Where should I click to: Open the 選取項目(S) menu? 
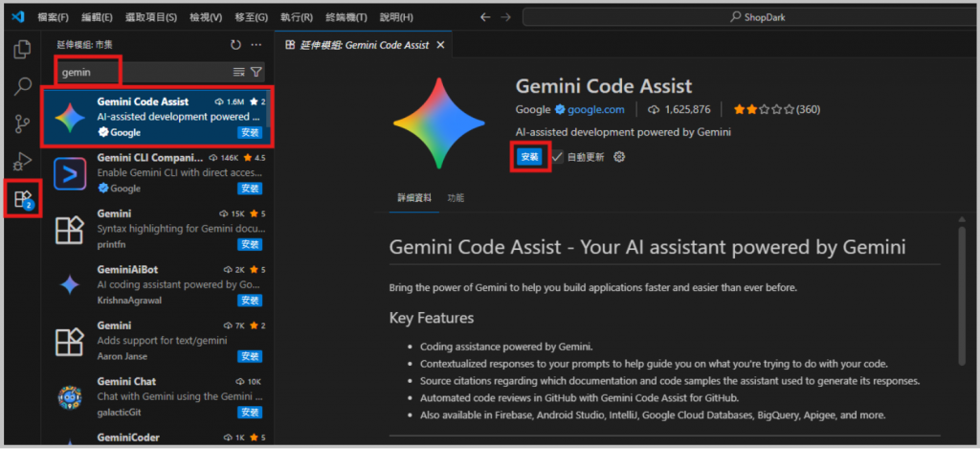(x=151, y=17)
